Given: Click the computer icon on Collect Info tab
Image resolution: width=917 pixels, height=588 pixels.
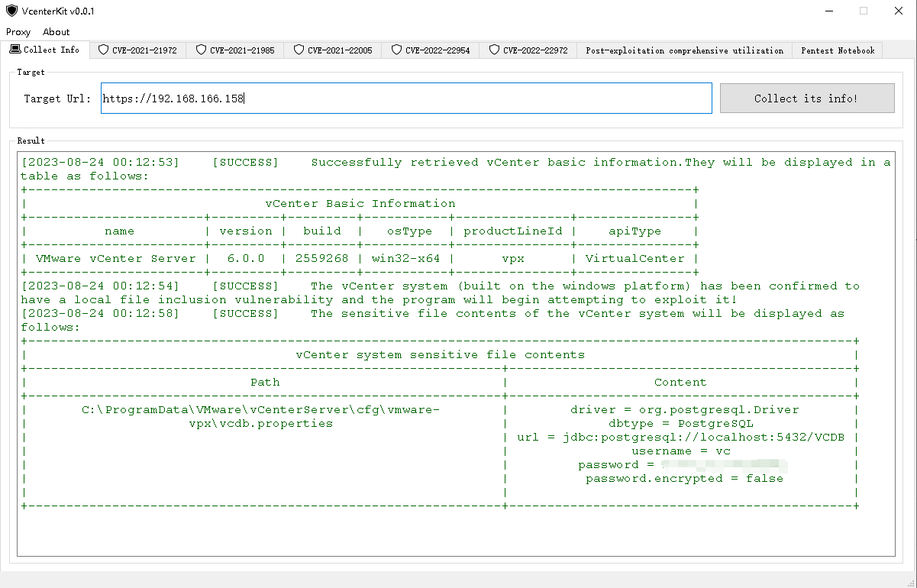Looking at the screenshot, I should tap(15, 50).
